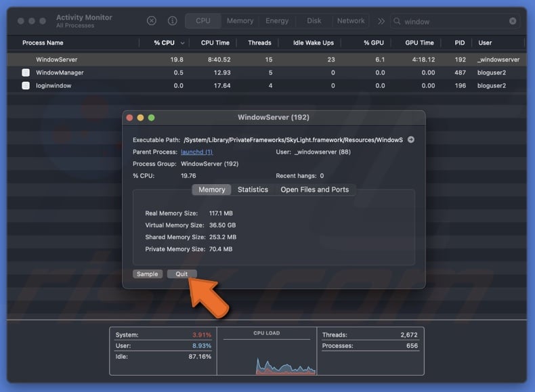Minimize the WindowServer (192) dialog
Viewport: 535px width, 392px height.
[x=140, y=118]
